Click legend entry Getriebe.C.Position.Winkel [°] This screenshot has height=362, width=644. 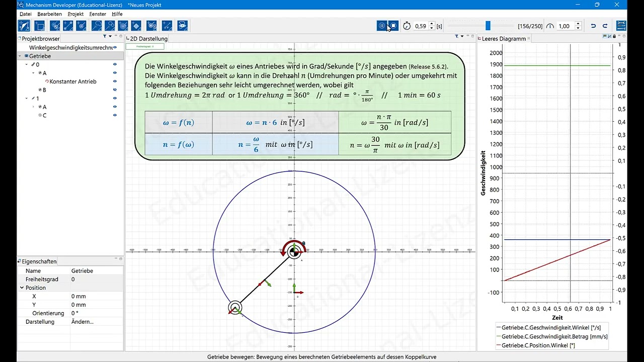click(538, 345)
